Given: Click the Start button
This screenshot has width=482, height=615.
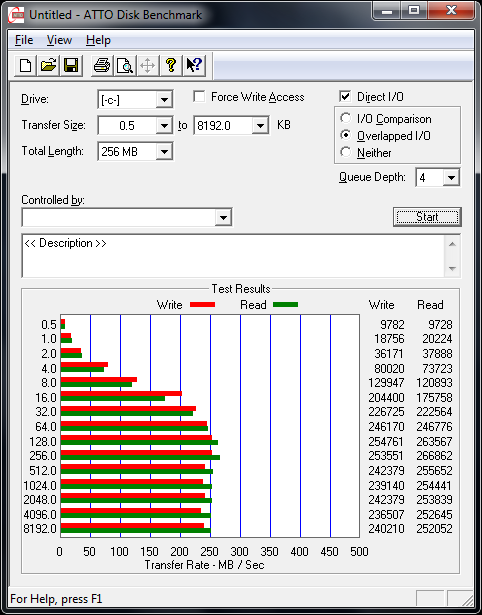Looking at the screenshot, I should [x=427, y=217].
